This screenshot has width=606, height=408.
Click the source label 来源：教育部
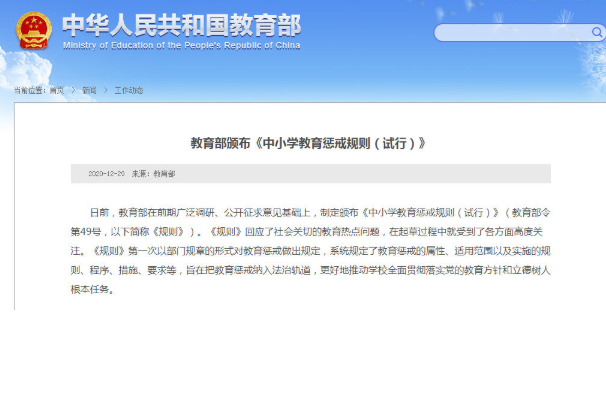click(x=153, y=173)
